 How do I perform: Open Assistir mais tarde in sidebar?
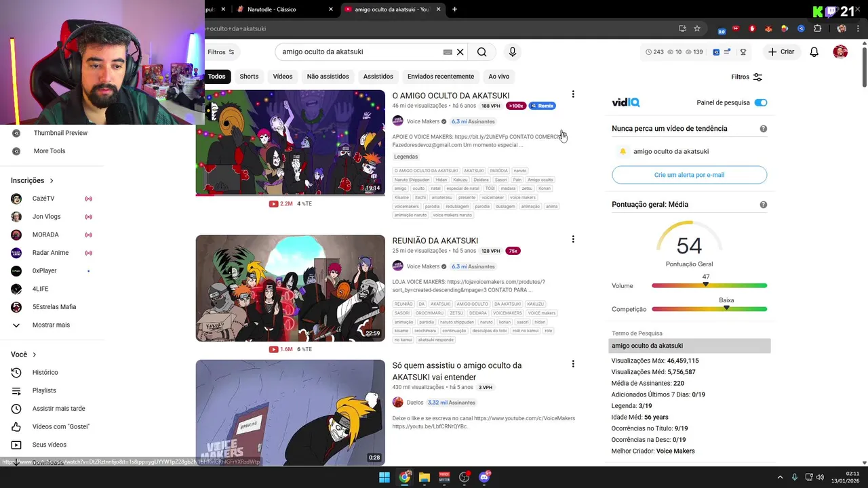[58, 409]
